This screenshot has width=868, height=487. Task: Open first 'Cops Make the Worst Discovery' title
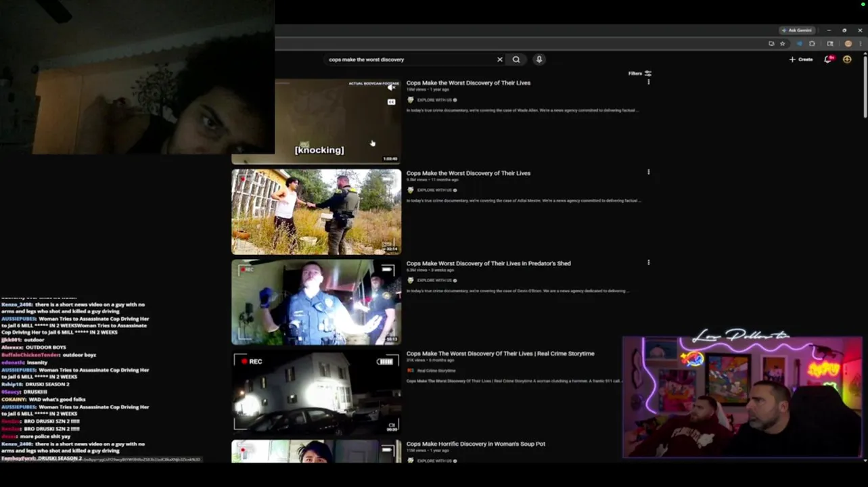pyautogui.click(x=468, y=83)
